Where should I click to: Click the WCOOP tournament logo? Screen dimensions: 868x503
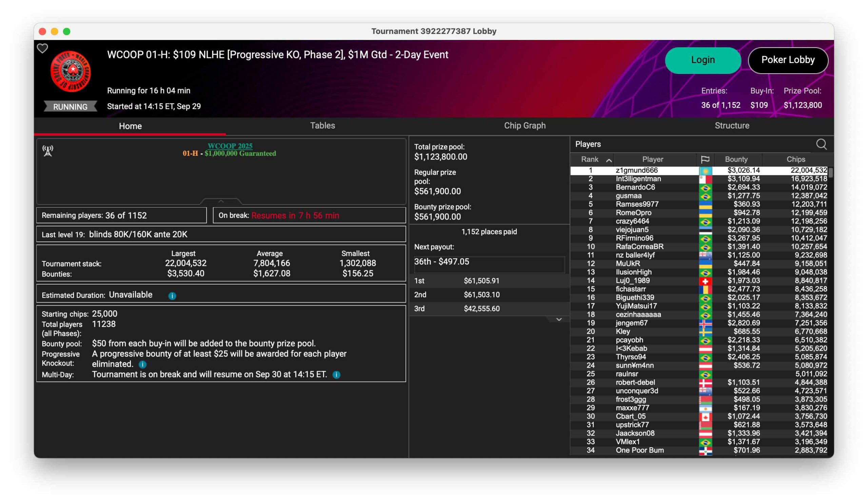[x=71, y=71]
